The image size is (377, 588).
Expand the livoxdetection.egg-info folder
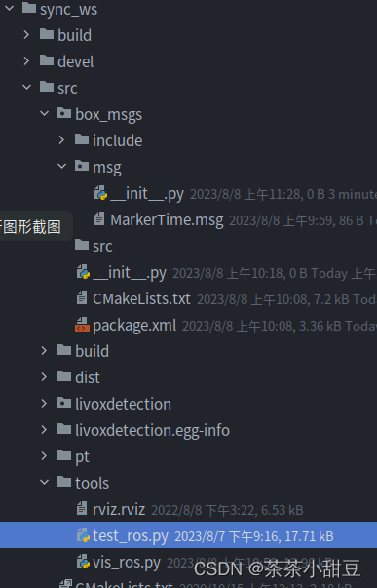(x=44, y=430)
